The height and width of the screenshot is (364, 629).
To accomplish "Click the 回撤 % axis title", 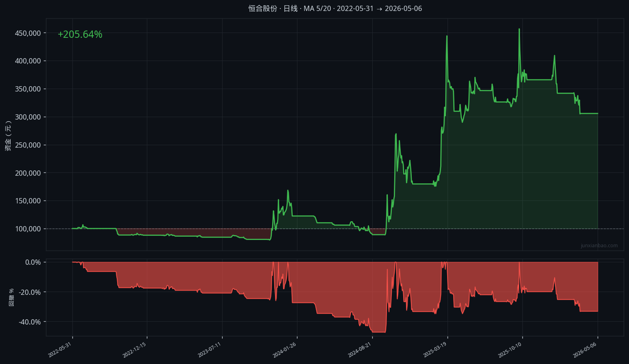I will pos(11,297).
